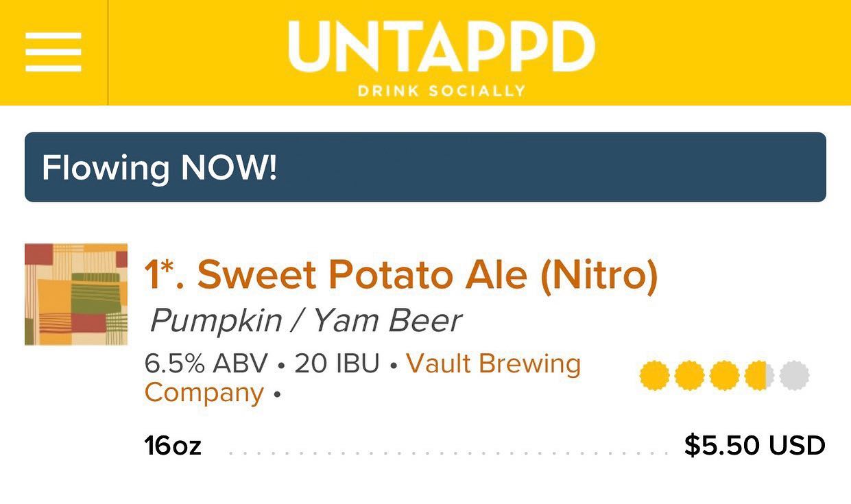The image size is (851, 504).
Task: Click the first yellow rating cap
Action: [654, 376]
